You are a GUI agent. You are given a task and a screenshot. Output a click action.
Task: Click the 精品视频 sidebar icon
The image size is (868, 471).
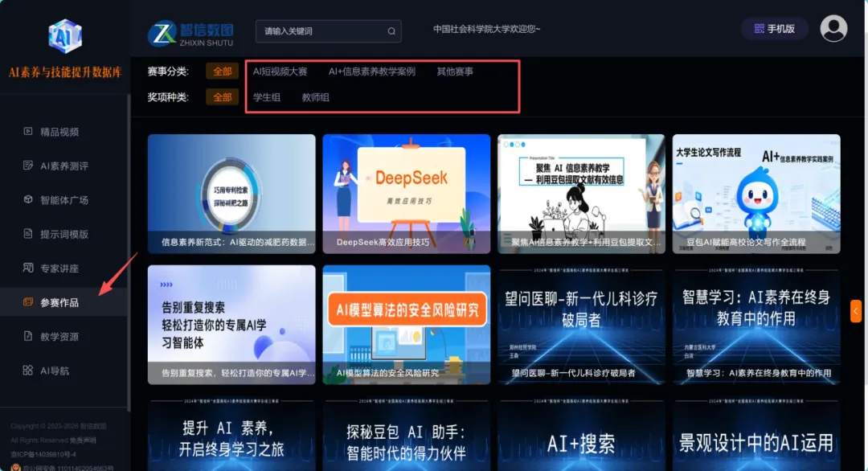point(27,131)
